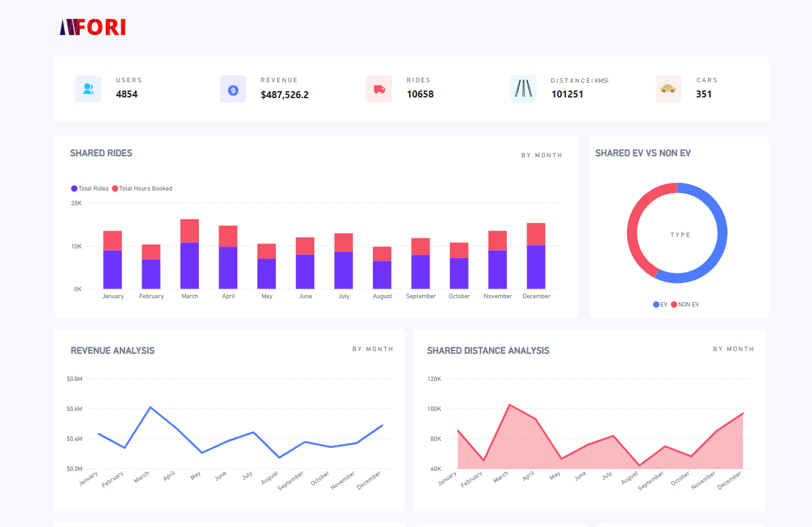Select the SHARED RIDES panel title
Screen dimensions: 812x527
click(x=101, y=153)
